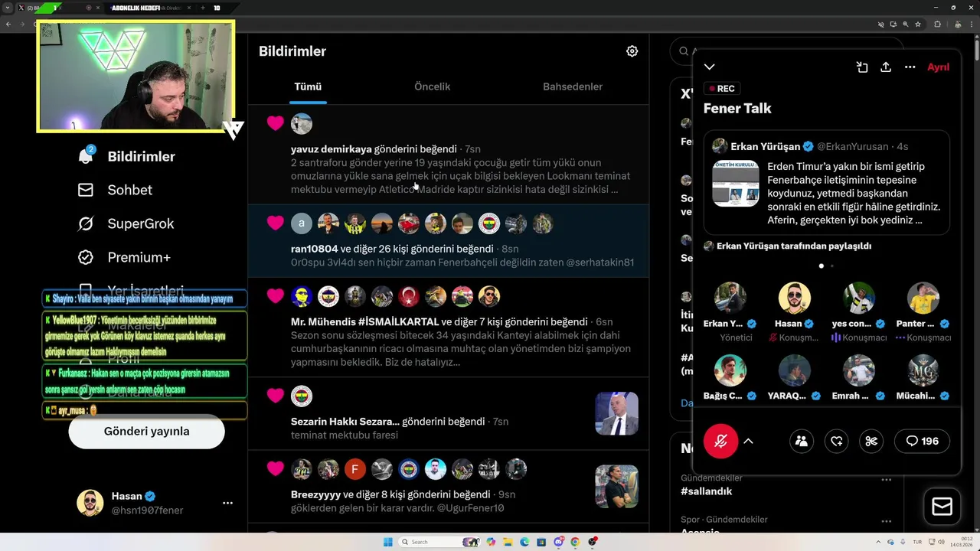Select 'yes con...' speaker avatar in Space
The image size is (980, 551).
point(859,298)
